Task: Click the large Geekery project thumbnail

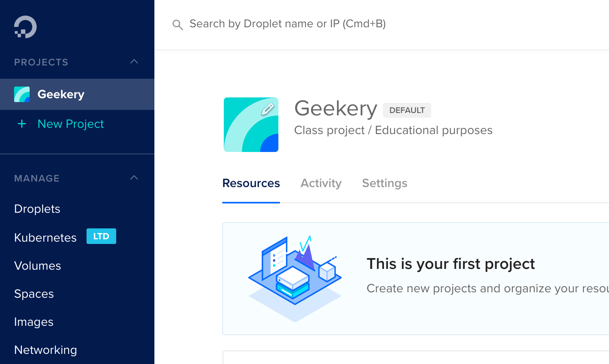Action: click(251, 125)
